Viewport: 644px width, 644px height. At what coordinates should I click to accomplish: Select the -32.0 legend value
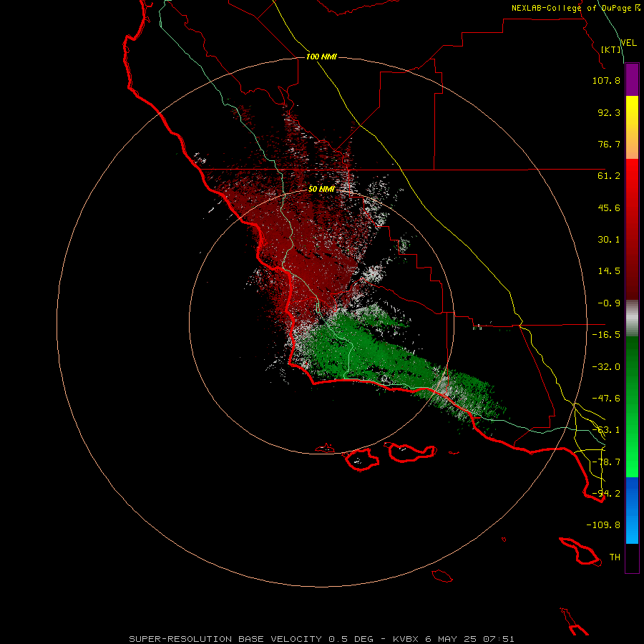tap(606, 367)
